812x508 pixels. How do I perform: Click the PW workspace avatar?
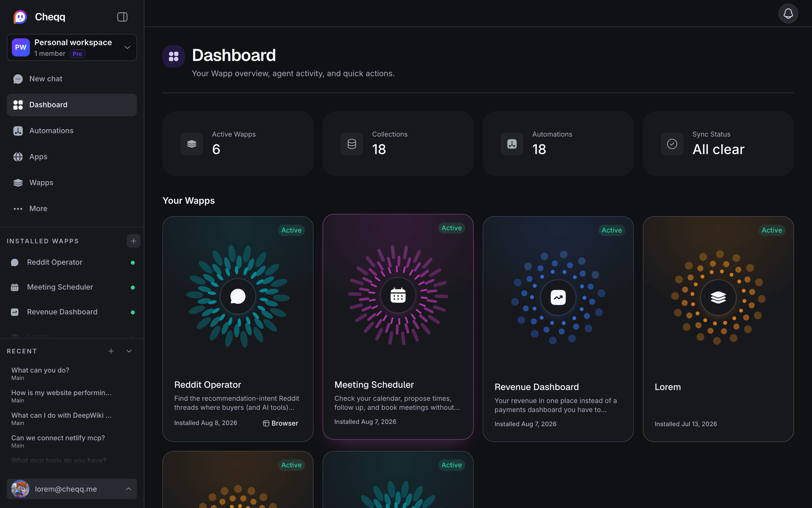point(21,47)
